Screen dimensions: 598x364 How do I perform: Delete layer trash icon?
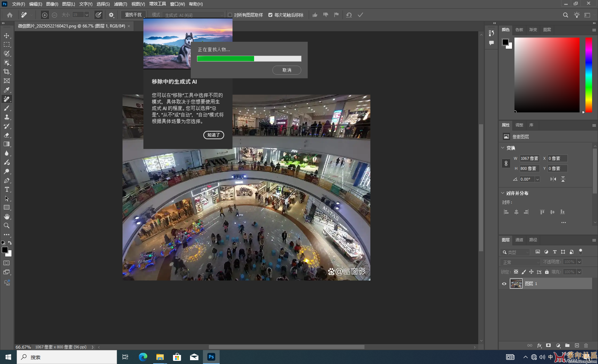[586, 345]
